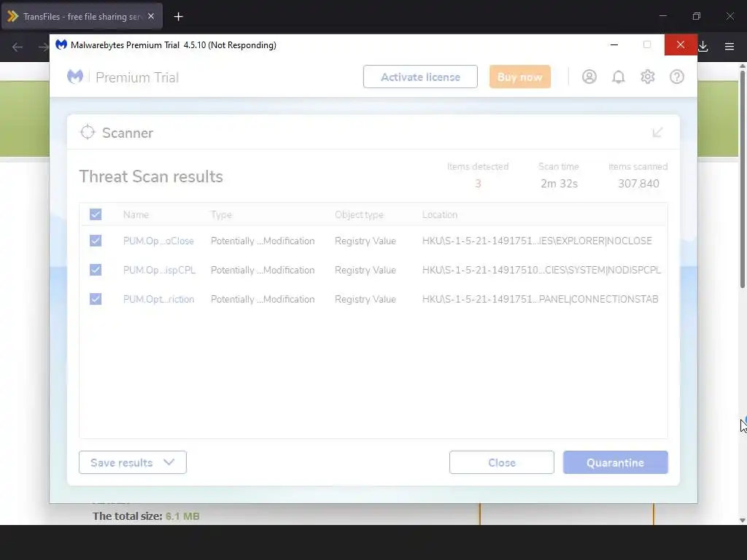Open a new browser tab with plus

[178, 17]
